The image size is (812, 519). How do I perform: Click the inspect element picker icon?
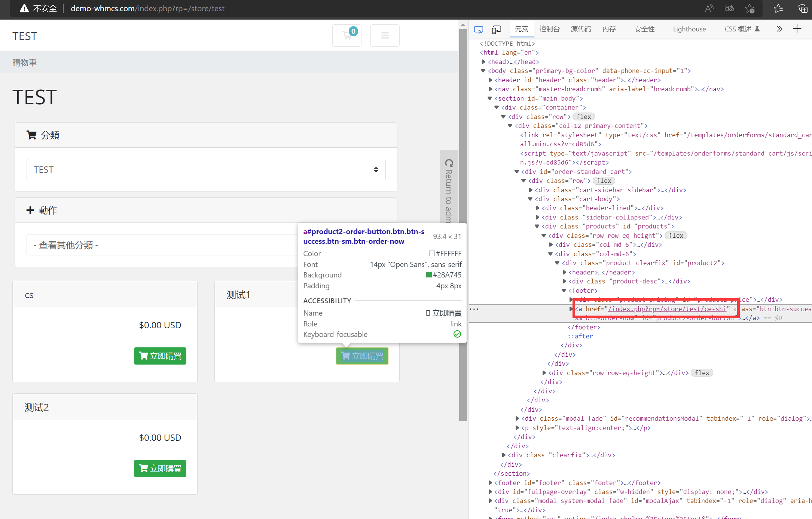coord(478,30)
